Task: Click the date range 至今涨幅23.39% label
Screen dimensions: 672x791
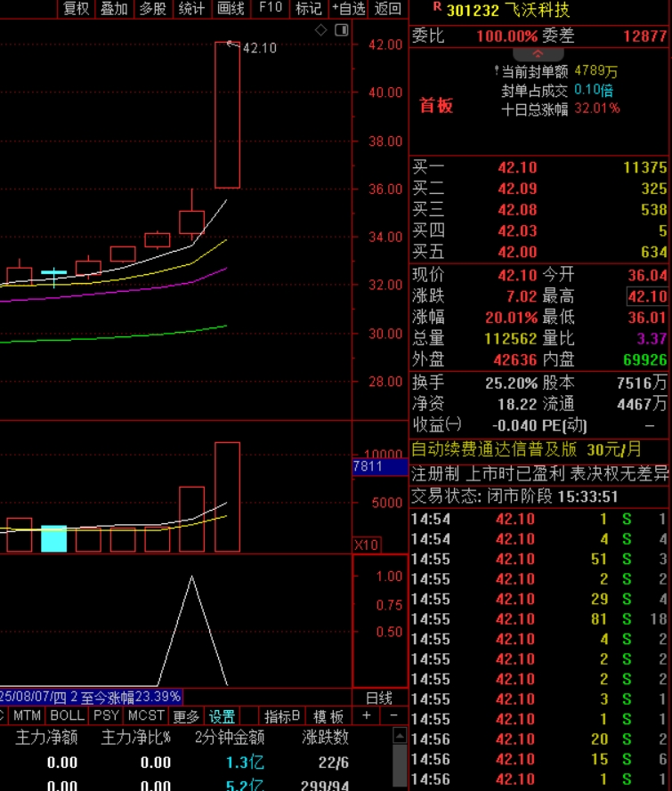Action: pos(91,698)
